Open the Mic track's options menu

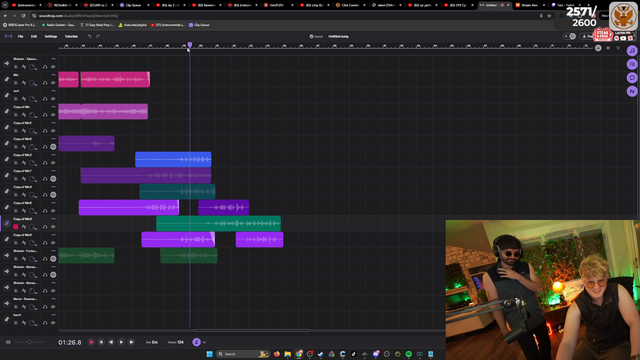coord(53,75)
